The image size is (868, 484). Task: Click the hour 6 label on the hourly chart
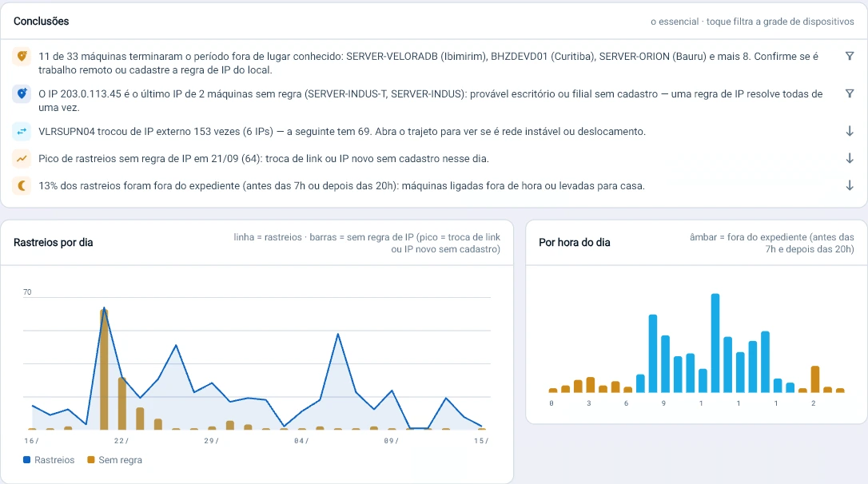click(626, 403)
